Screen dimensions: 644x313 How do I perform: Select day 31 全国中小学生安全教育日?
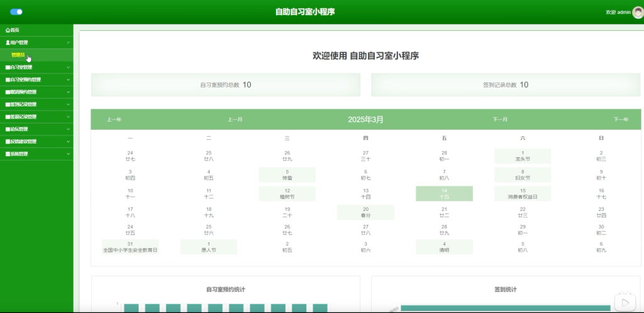pyautogui.click(x=130, y=247)
